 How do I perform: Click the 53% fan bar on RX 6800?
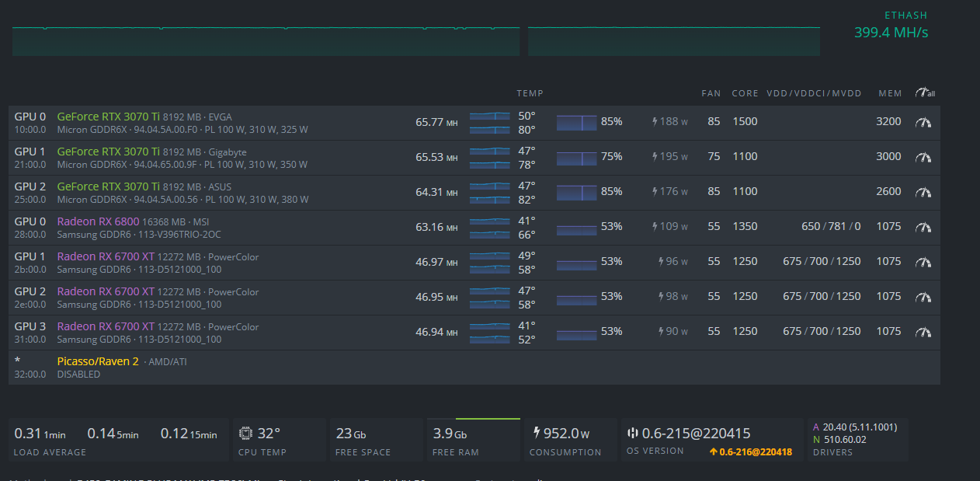coord(577,228)
